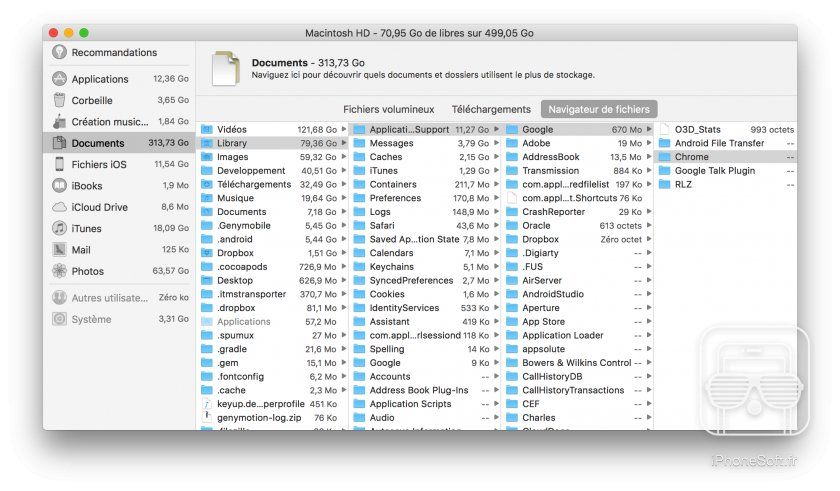Click the Mail stamp icon
The image size is (840, 491).
pyautogui.click(x=59, y=250)
